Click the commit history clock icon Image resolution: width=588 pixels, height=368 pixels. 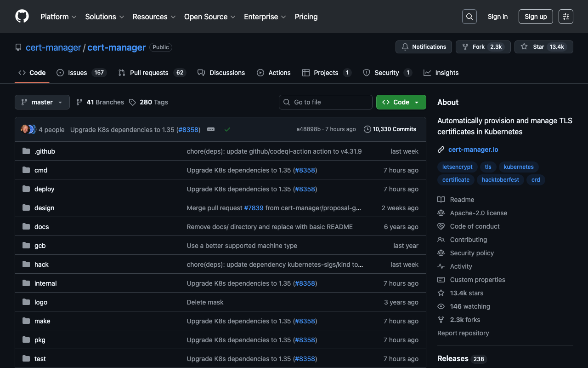[x=367, y=129]
